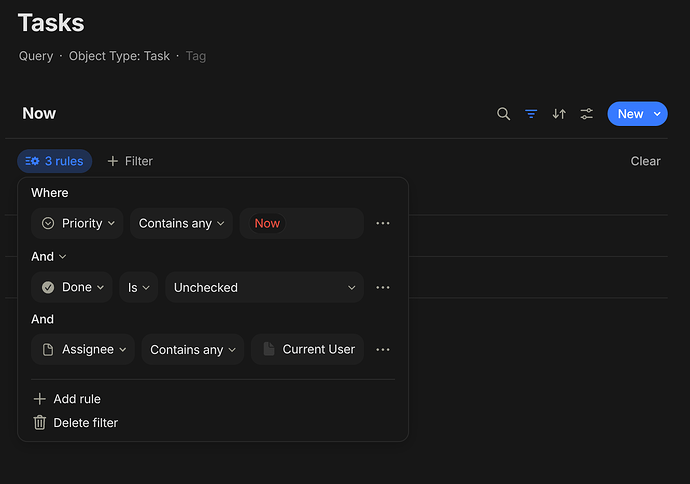Open more options for Done rule

pos(383,287)
